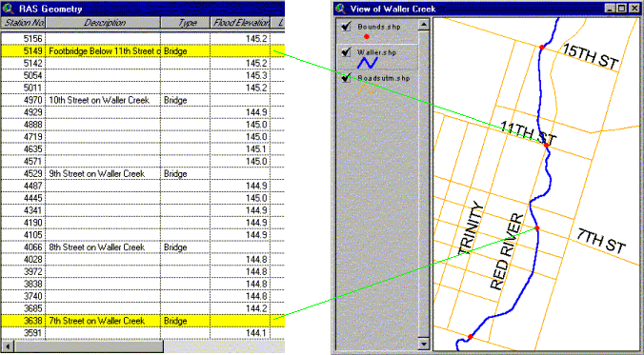Select the Bounds.shp layer name
The image size is (644, 355).
(x=378, y=27)
